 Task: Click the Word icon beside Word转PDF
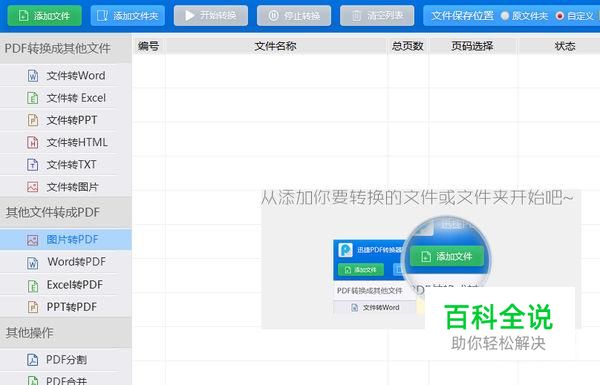[33, 263]
